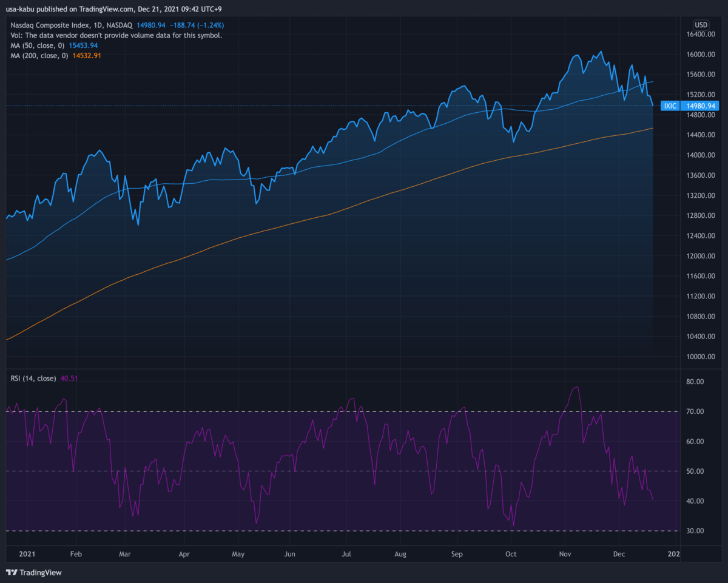This screenshot has width=728, height=583.
Task: Click the Feb time axis label
Action: [75, 554]
